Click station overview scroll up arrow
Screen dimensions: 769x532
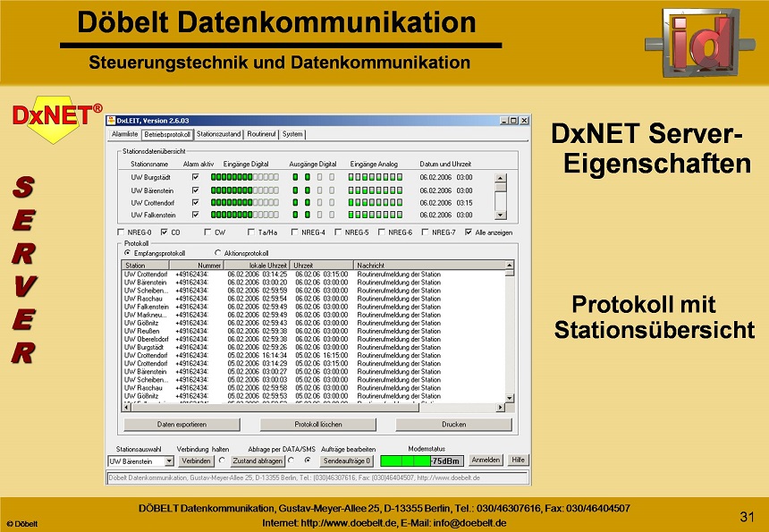tap(500, 178)
